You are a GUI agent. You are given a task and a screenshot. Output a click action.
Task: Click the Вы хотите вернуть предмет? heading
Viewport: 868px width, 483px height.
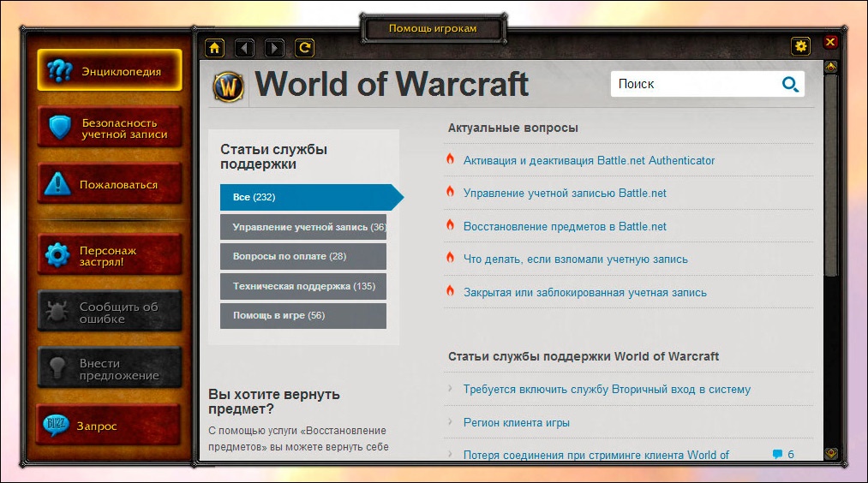coord(274,402)
